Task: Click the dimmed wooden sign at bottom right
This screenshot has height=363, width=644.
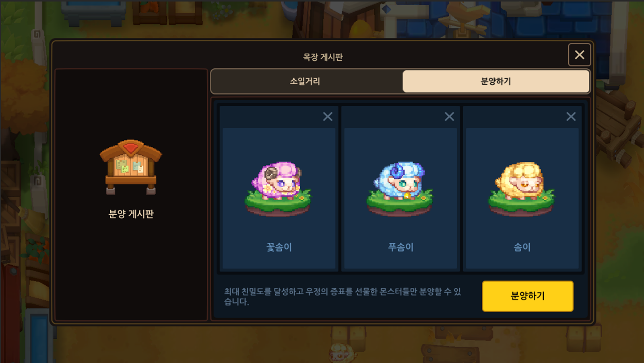Action: (x=450, y=353)
